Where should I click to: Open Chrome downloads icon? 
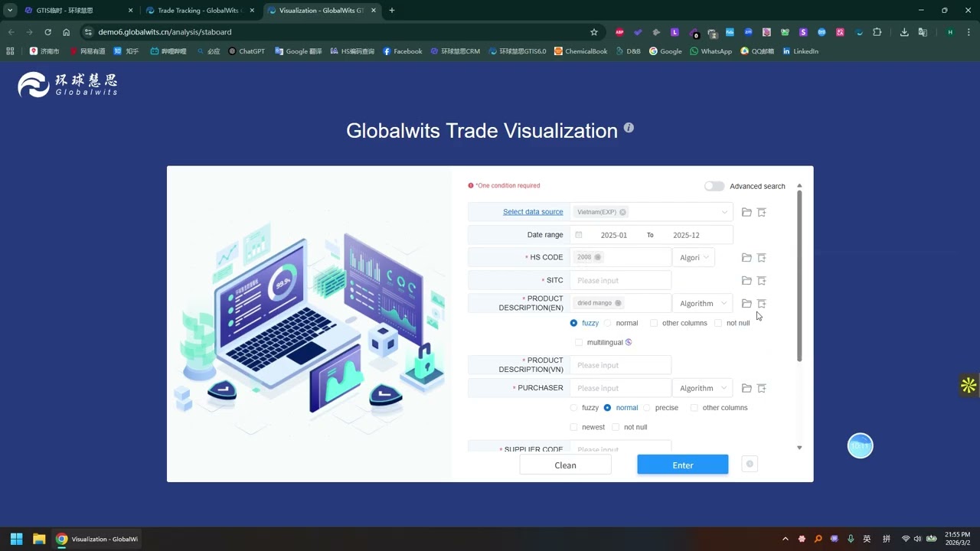(904, 32)
